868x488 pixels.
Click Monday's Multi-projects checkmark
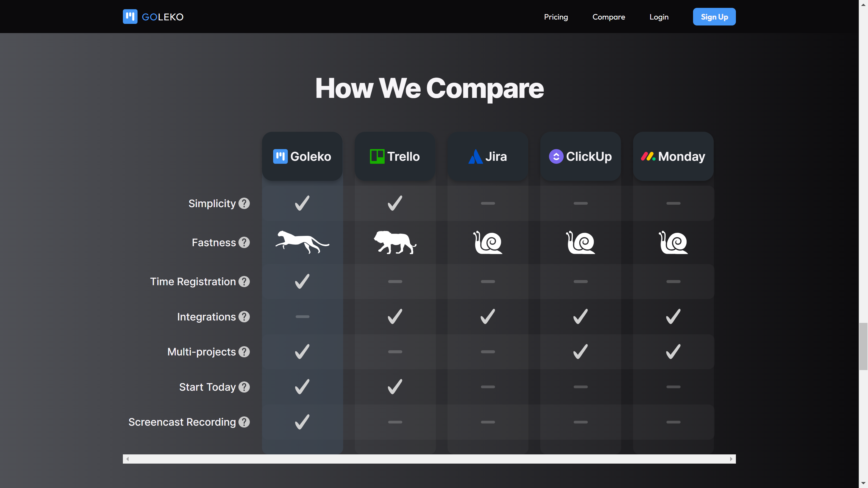673,352
